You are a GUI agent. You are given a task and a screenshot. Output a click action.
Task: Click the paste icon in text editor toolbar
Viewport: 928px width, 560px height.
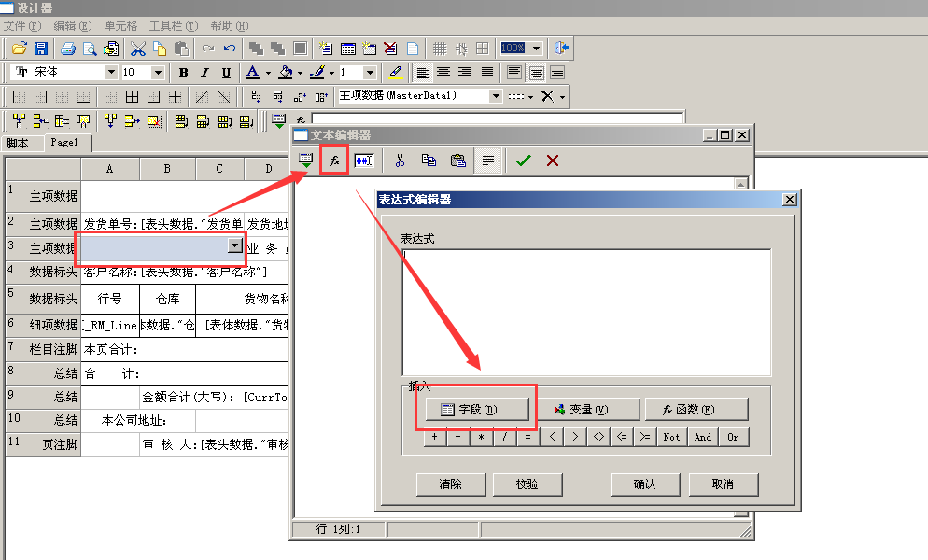[458, 161]
